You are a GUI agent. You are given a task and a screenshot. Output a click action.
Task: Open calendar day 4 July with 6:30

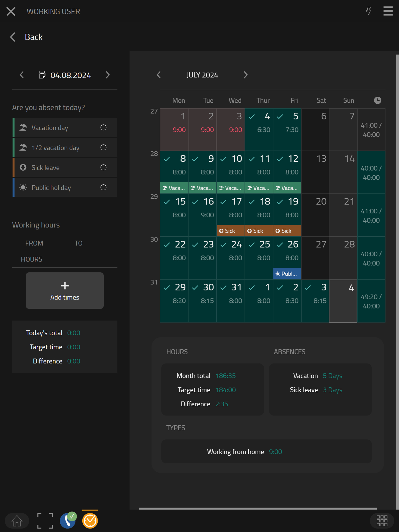point(259,130)
